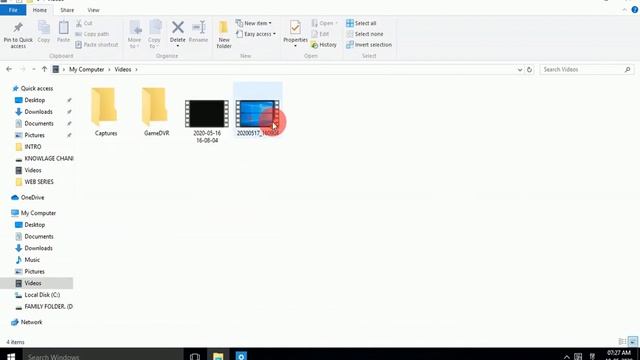This screenshot has width=640, height=360.
Task: Open the Copy to dropdown
Action: [154, 34]
